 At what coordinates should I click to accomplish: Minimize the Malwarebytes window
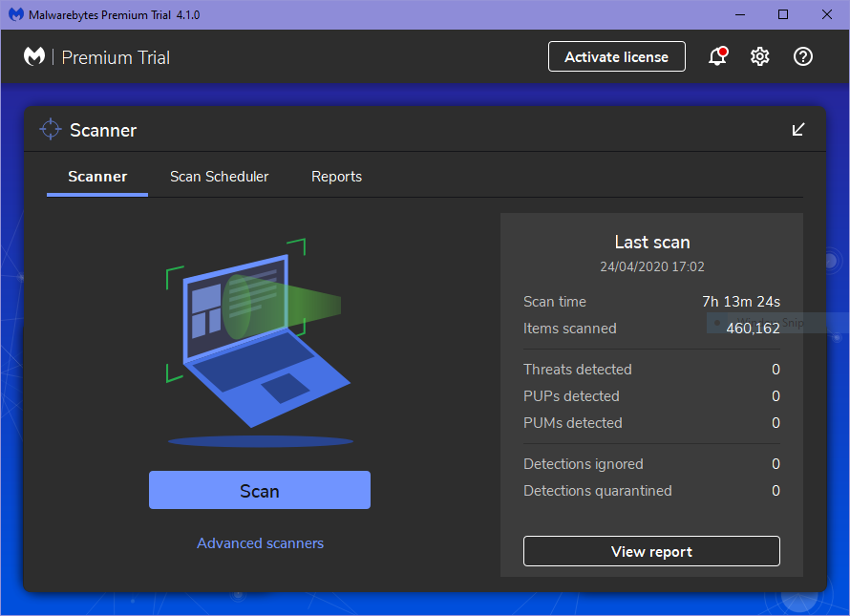click(740, 14)
